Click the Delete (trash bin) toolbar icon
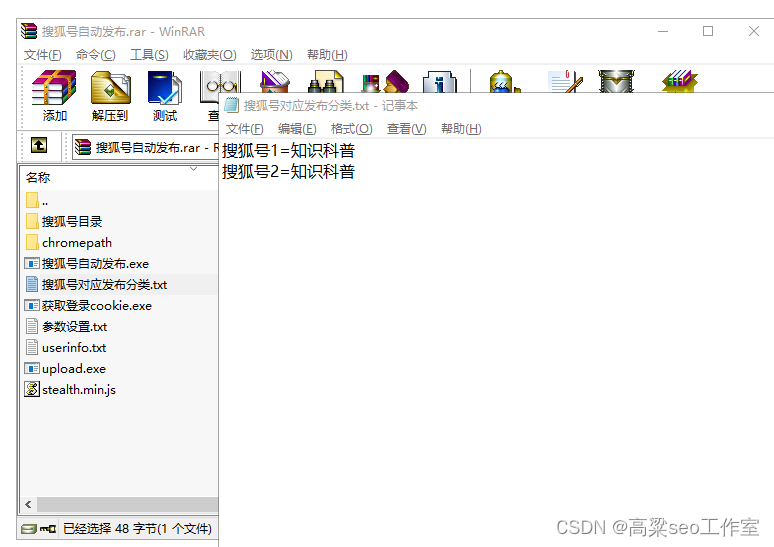The image size is (774, 547). coord(275,81)
